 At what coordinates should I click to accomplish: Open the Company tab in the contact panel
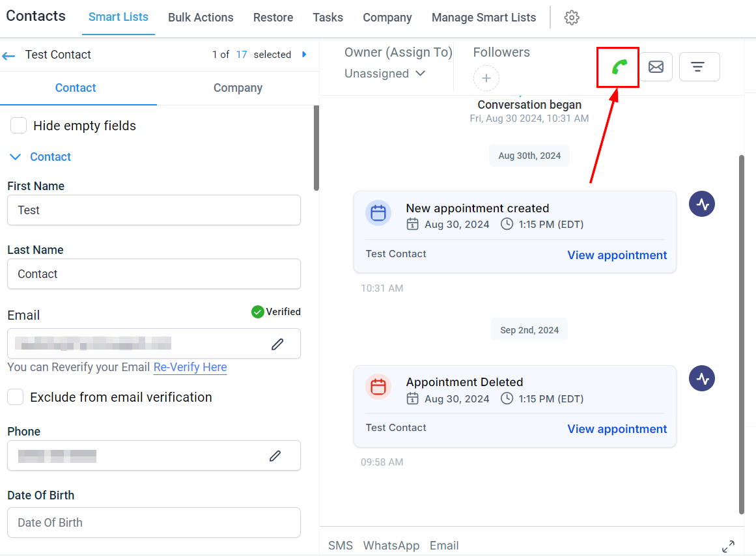pyautogui.click(x=238, y=88)
